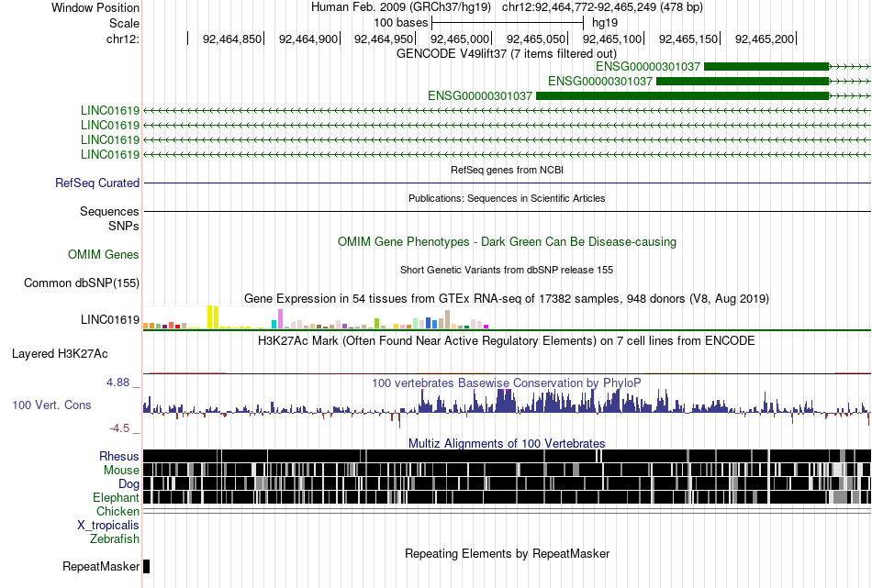
Task: Click the Window Position label
Action: click(95, 7)
